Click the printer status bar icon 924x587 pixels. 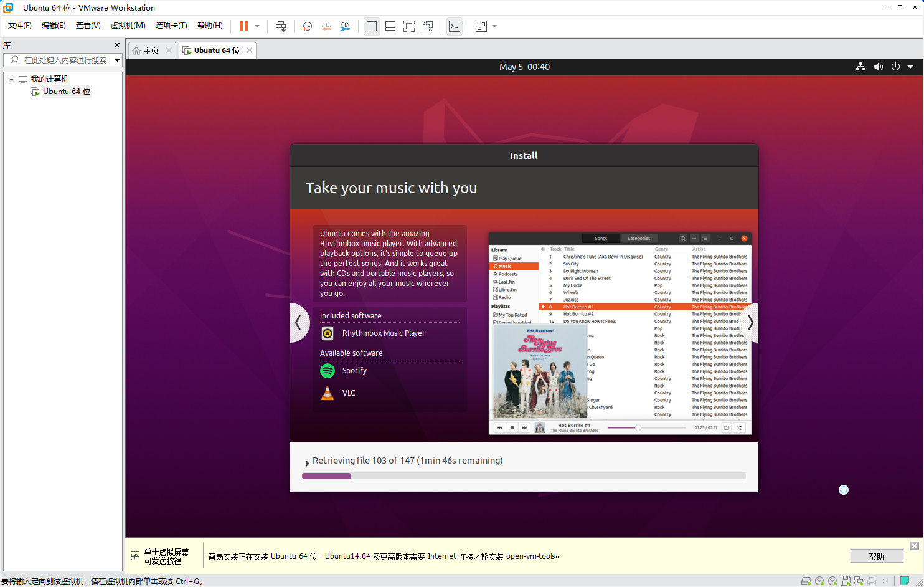coord(872,581)
